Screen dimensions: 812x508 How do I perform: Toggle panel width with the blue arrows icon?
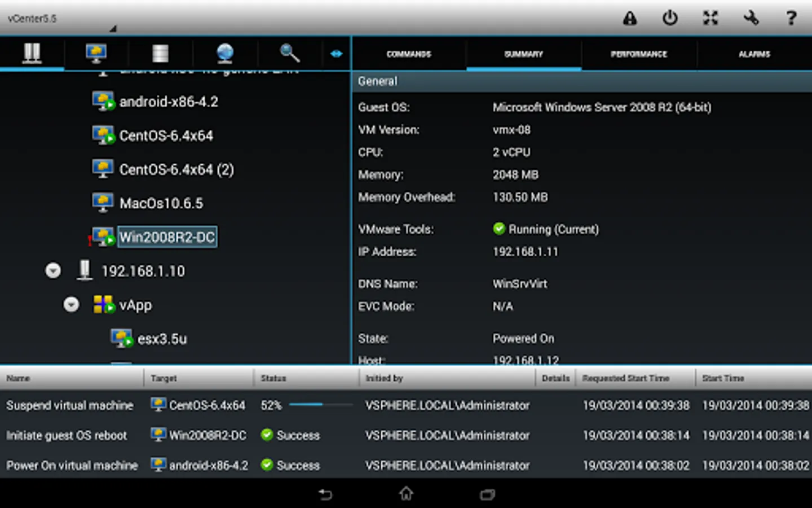337,54
